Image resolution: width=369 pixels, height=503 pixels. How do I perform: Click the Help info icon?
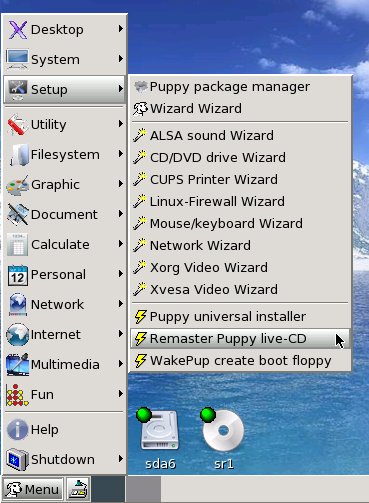[x=17, y=430]
